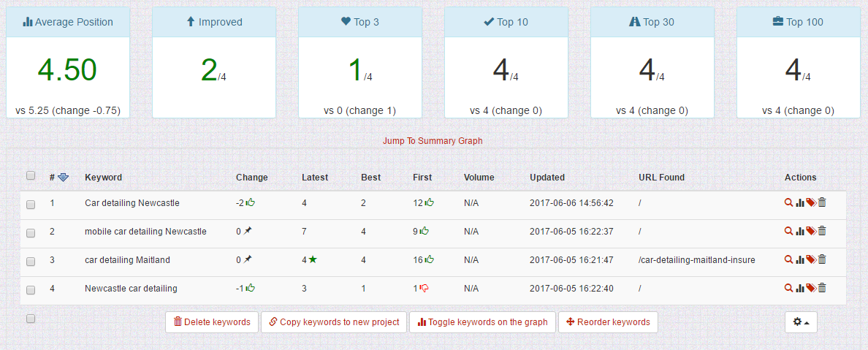Click heart icon in Top 3 card
Image resolution: width=868 pixels, height=350 pixels.
tap(346, 22)
